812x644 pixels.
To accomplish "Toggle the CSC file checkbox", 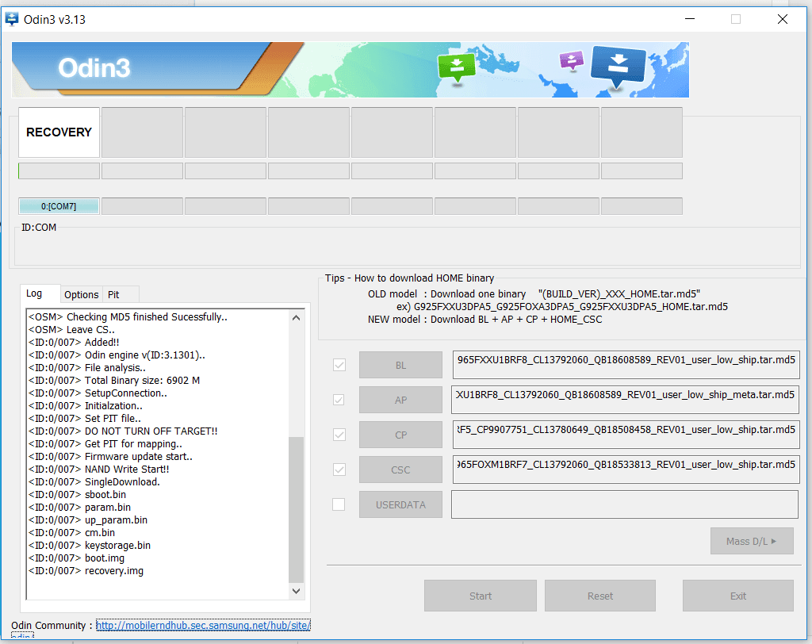I will 339,470.
